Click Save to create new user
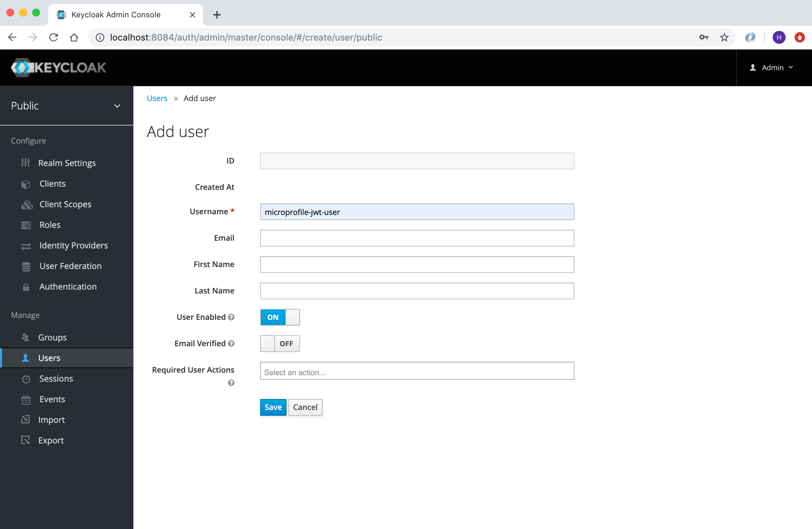Image resolution: width=812 pixels, height=529 pixels. tap(273, 406)
